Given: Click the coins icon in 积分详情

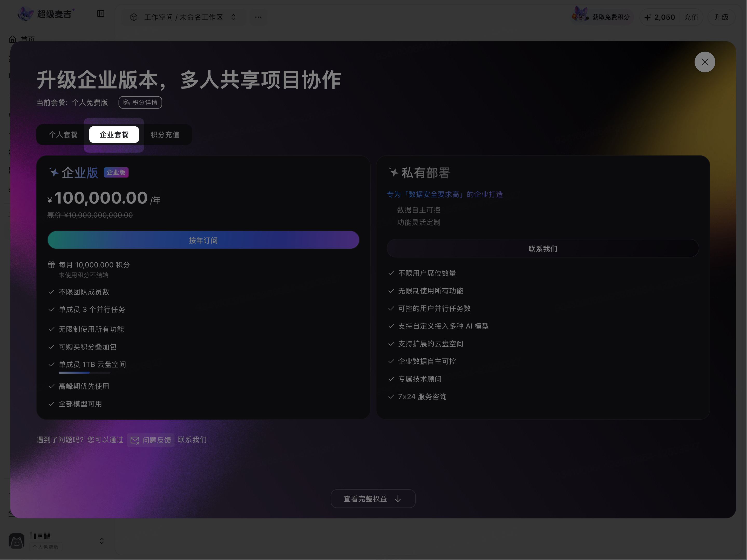Looking at the screenshot, I should pyautogui.click(x=126, y=102).
